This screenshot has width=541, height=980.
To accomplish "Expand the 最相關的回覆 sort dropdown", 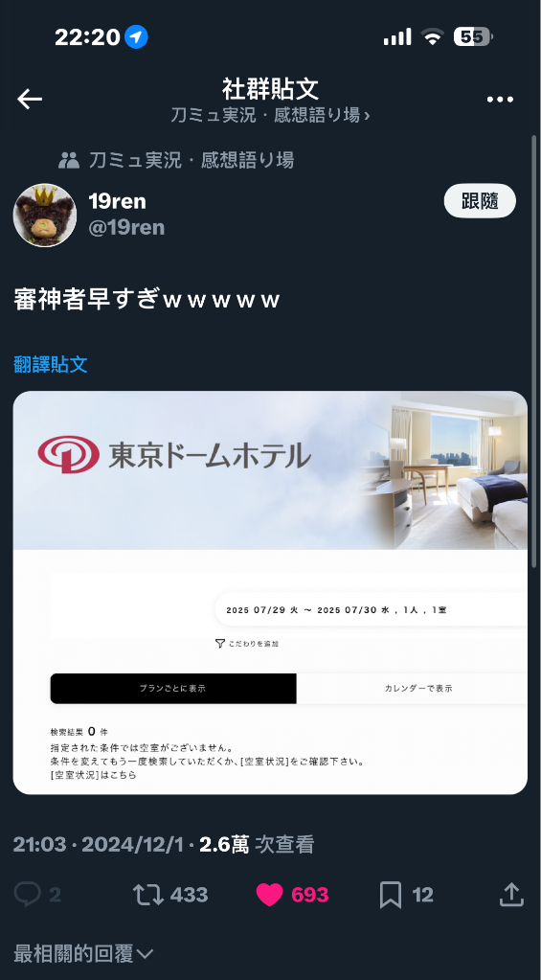I will pyautogui.click(x=83, y=954).
